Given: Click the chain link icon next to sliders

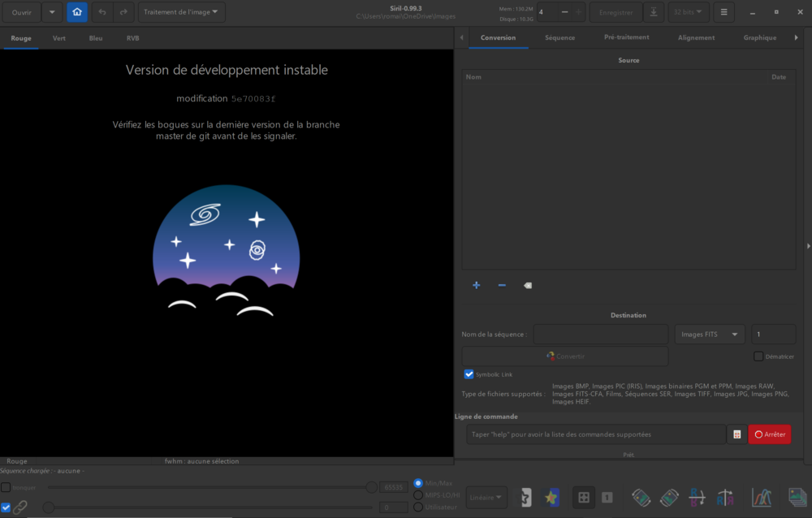Looking at the screenshot, I should pos(20,507).
